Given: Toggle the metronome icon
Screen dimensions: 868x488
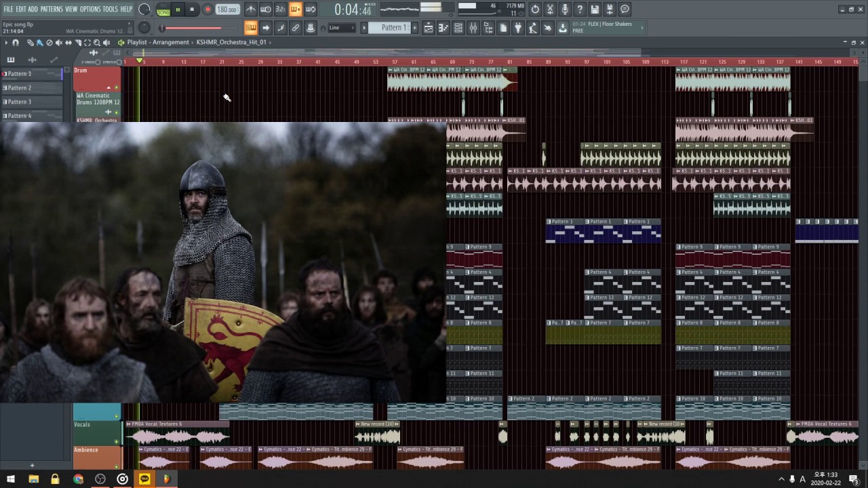Looking at the screenshot, I should pyautogui.click(x=251, y=9).
